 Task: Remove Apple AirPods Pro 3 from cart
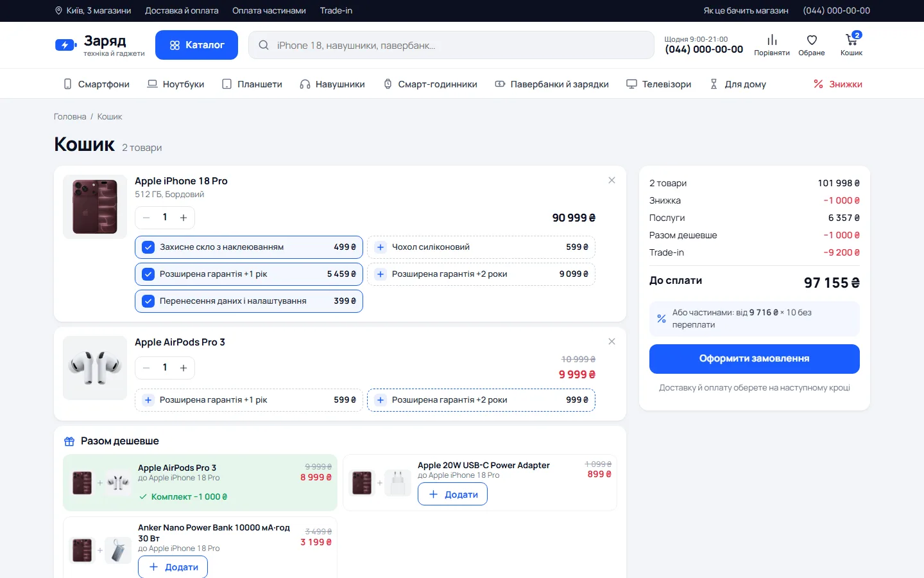612,342
